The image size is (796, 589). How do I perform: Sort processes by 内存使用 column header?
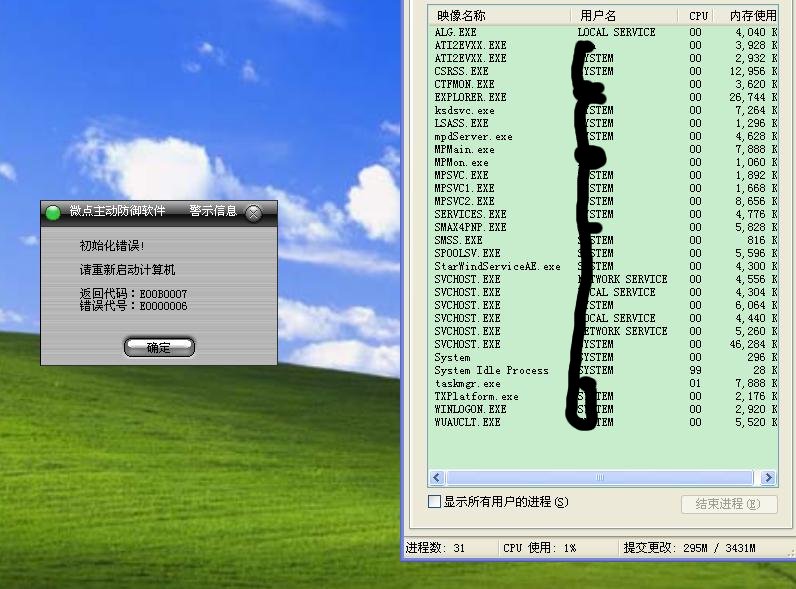750,16
